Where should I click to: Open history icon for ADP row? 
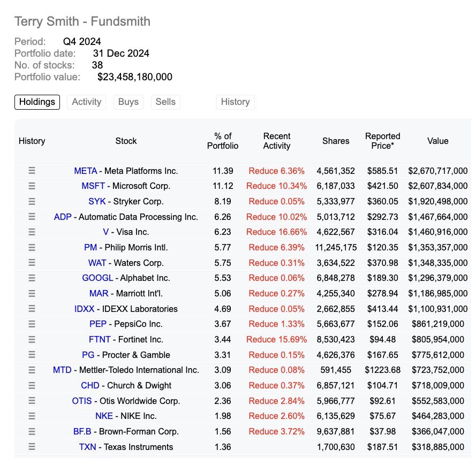pyautogui.click(x=32, y=217)
